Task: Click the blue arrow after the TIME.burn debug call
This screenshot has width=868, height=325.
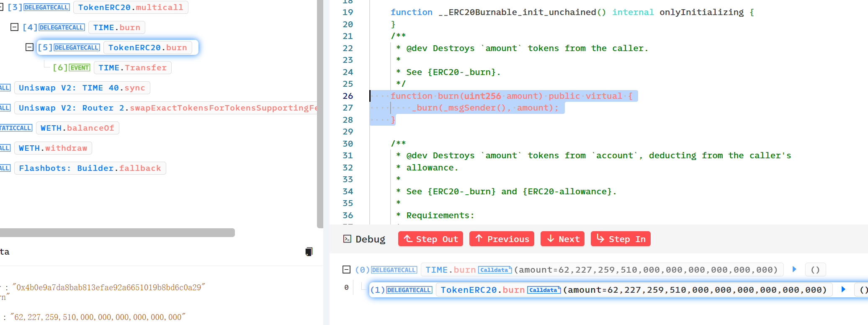Action: (x=794, y=269)
